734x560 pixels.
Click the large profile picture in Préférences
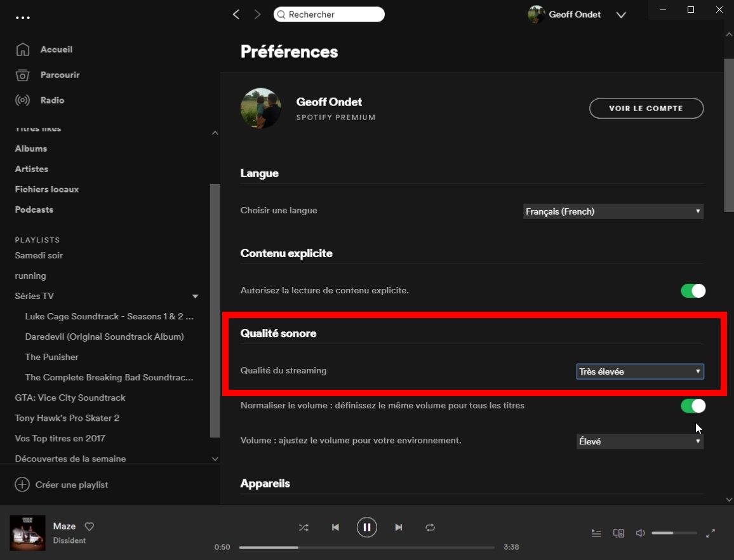pos(261,108)
